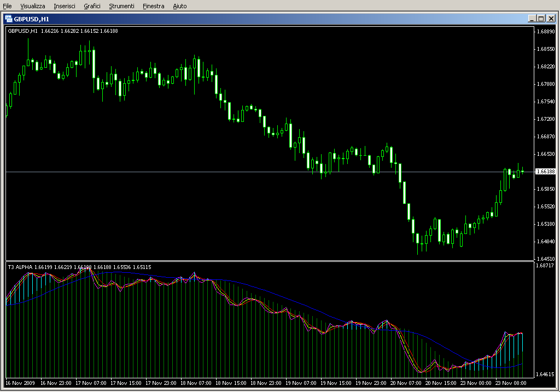Screen dimensions: 560x392
Task: Click the 1.64510 price scale value
Action: [x=546, y=259]
